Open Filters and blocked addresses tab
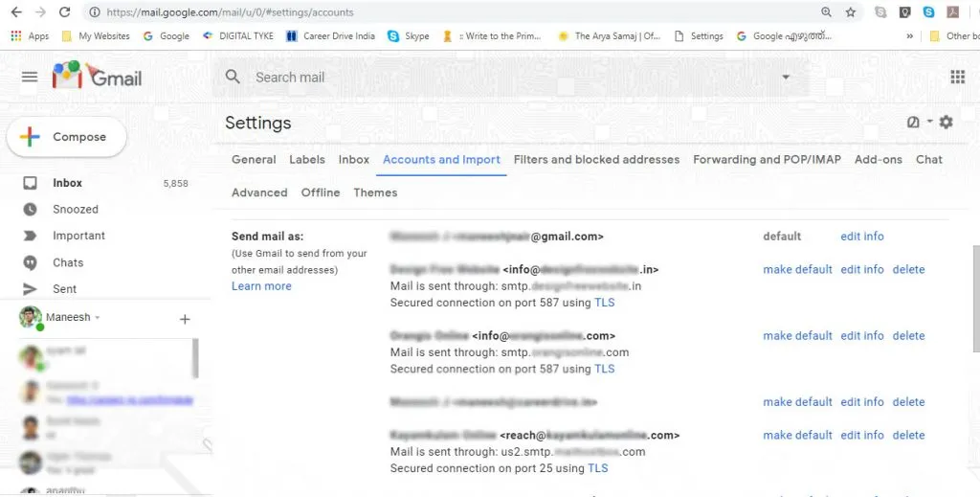The width and height of the screenshot is (980, 497). pyautogui.click(x=596, y=159)
